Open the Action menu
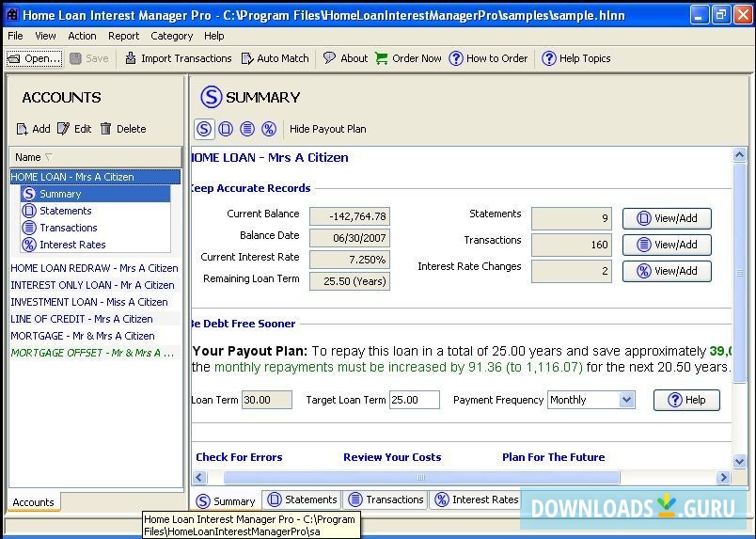Screen dimensions: 756x539 [82, 36]
